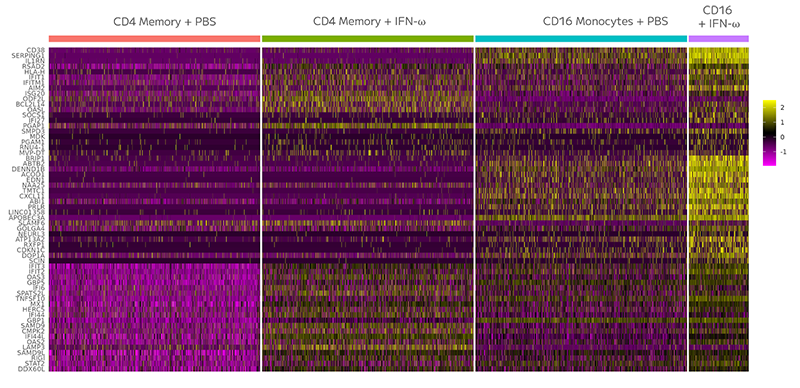Click the legend tick label '1'

(x=782, y=123)
